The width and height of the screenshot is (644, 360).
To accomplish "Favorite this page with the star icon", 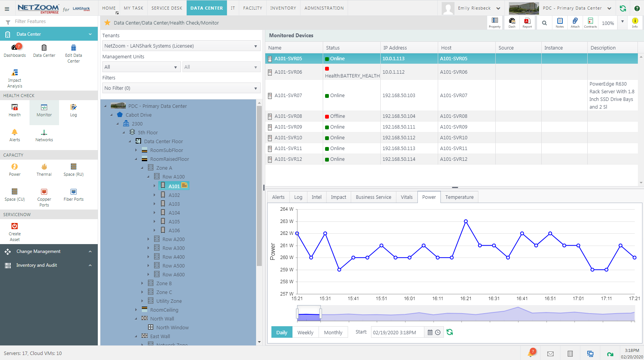I will pos(107,23).
